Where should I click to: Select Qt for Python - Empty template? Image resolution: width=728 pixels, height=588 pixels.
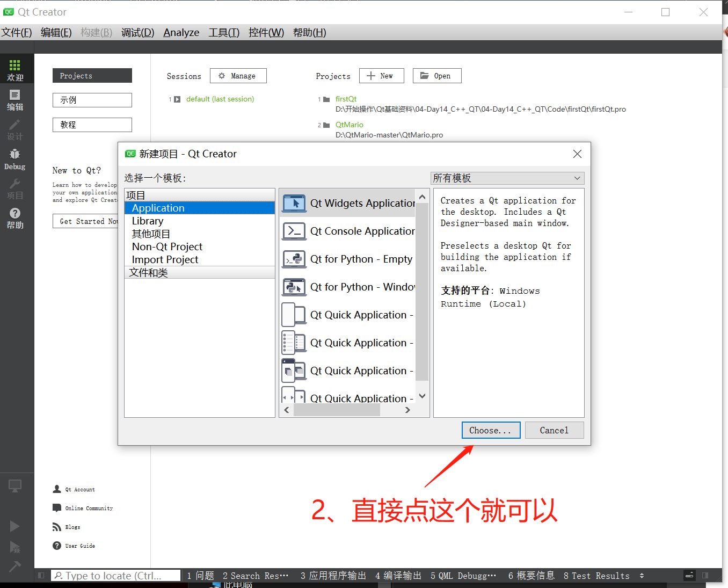[x=348, y=259]
